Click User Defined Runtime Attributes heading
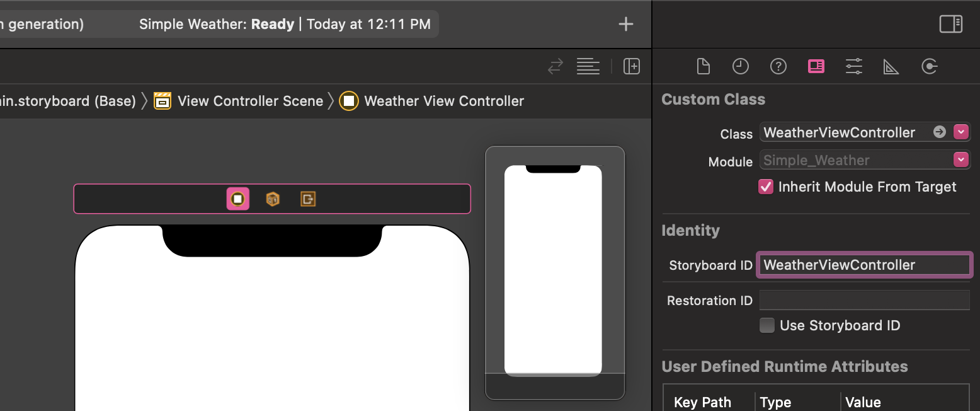The height and width of the screenshot is (411, 980). [x=785, y=367]
